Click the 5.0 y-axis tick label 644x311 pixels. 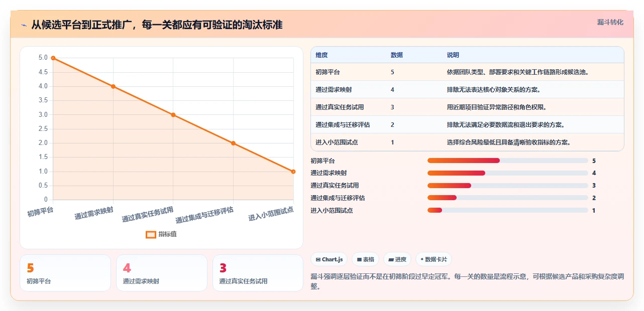pos(43,58)
